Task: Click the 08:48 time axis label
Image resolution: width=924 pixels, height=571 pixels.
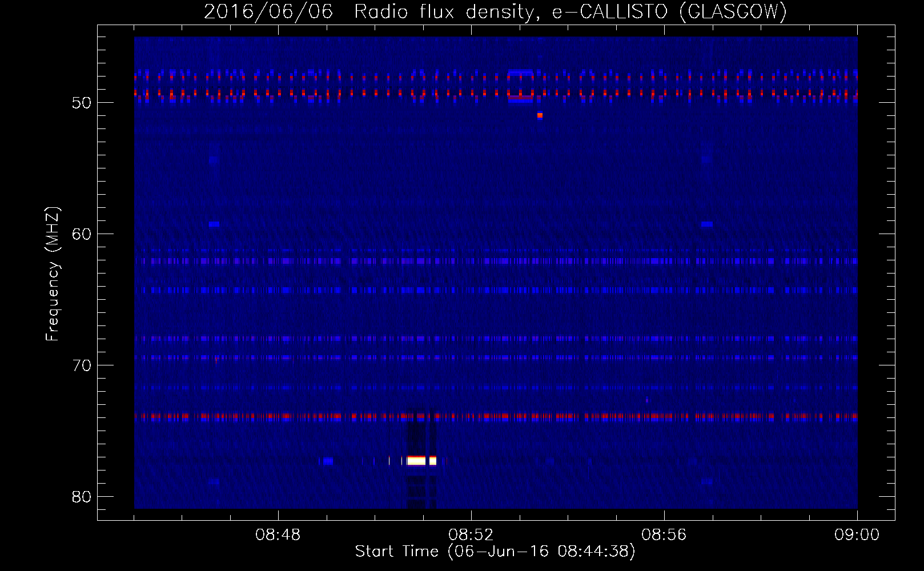Action: pyautogui.click(x=278, y=535)
